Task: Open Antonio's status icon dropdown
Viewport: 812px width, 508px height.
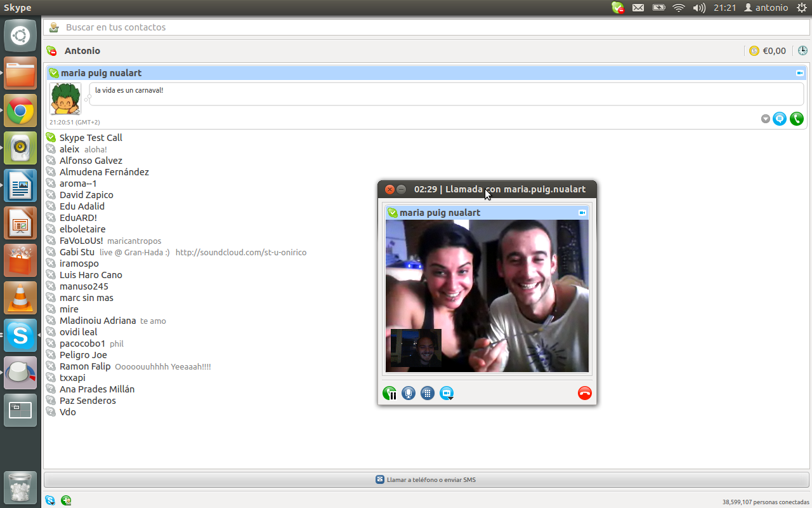Action: click(52, 51)
